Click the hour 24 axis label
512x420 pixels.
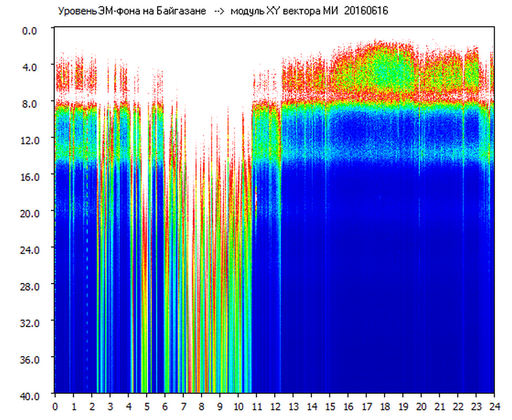pos(494,406)
